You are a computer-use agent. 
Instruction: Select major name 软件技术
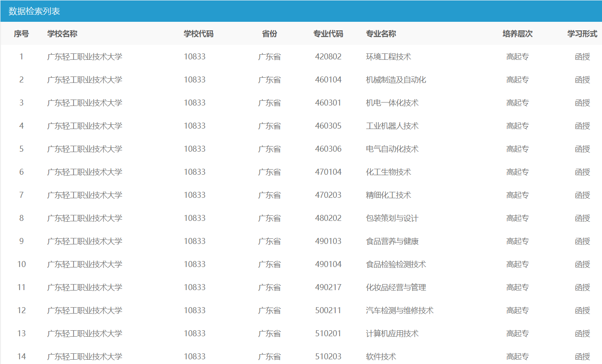point(381,357)
